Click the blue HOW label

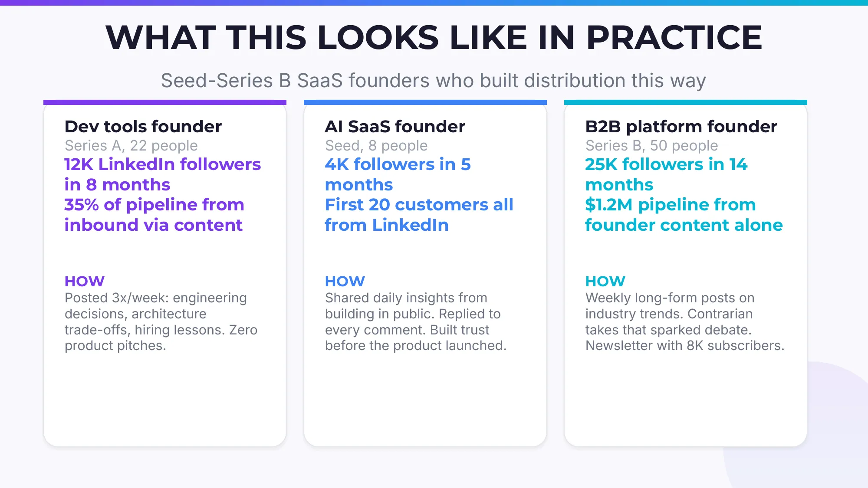tap(345, 282)
